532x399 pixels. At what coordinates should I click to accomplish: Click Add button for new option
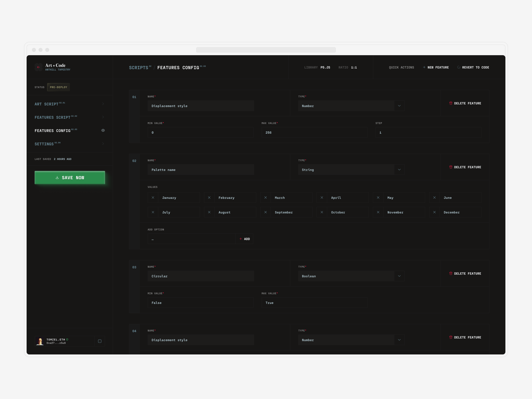245,239
